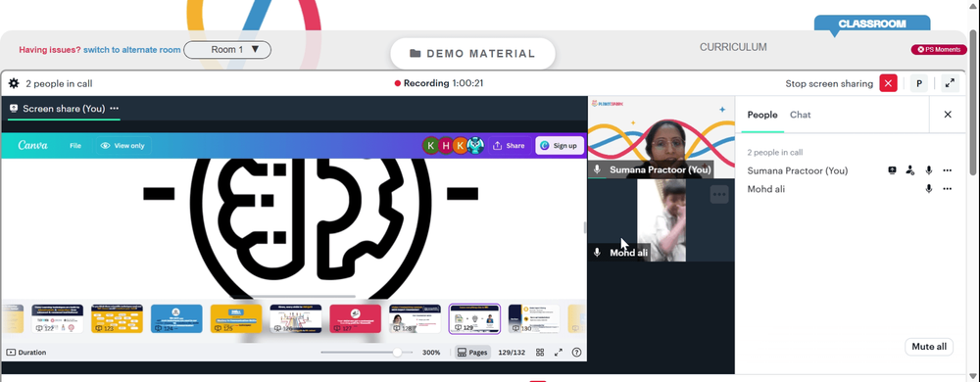Click mic icon on Sumana Practoor video tile
Viewport: 980px width, 382px height.
click(597, 169)
